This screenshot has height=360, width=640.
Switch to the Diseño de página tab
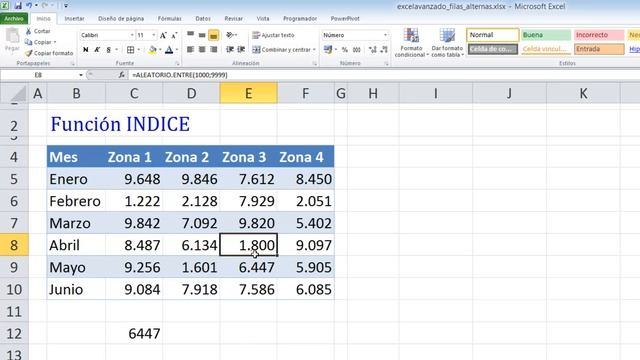tap(121, 18)
